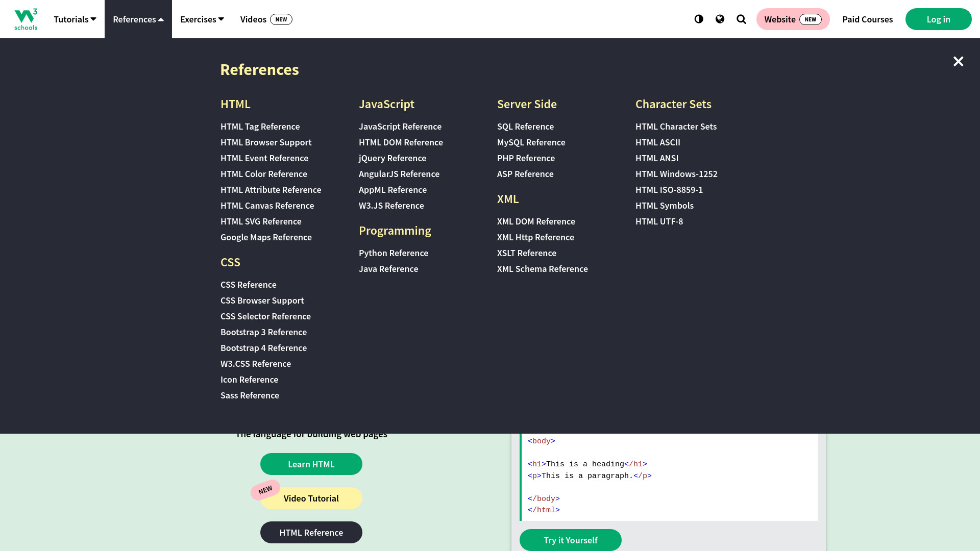Open Java Reference
980x551 pixels.
pyautogui.click(x=388, y=269)
